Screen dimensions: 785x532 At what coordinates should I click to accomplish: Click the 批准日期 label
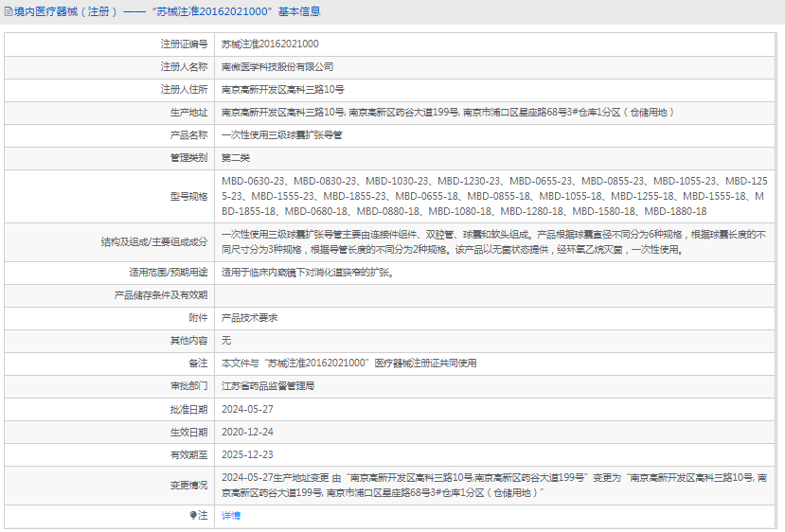[x=188, y=409]
